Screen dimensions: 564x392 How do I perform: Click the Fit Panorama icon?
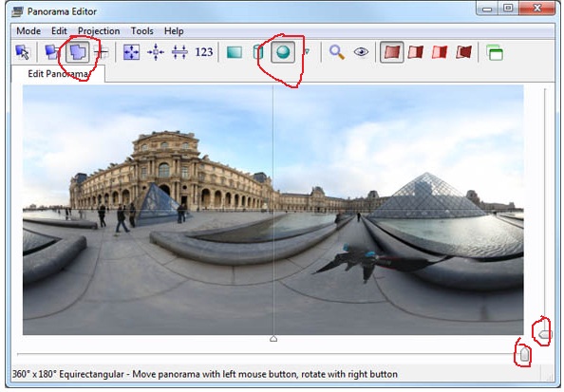[x=131, y=52]
